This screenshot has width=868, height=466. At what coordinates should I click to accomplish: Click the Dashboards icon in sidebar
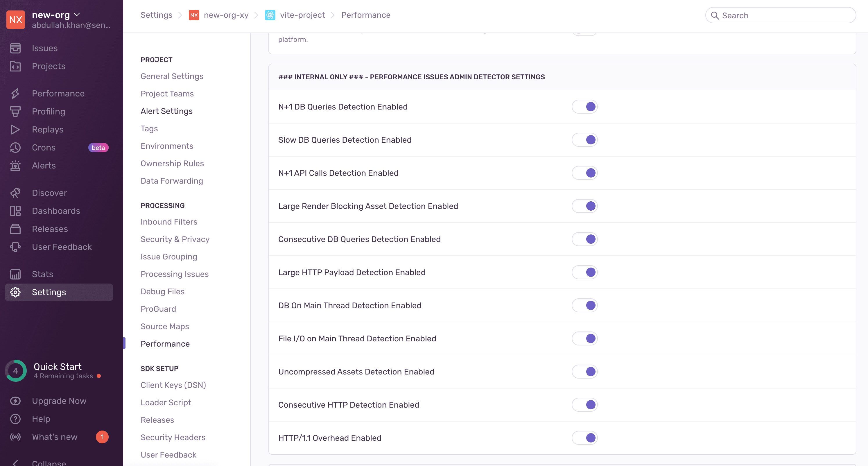(x=16, y=211)
